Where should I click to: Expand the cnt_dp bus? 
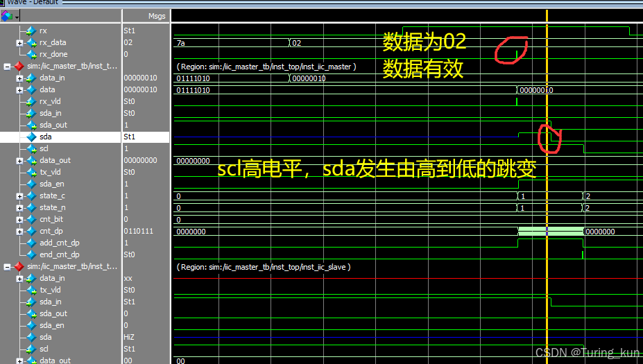coord(19,231)
